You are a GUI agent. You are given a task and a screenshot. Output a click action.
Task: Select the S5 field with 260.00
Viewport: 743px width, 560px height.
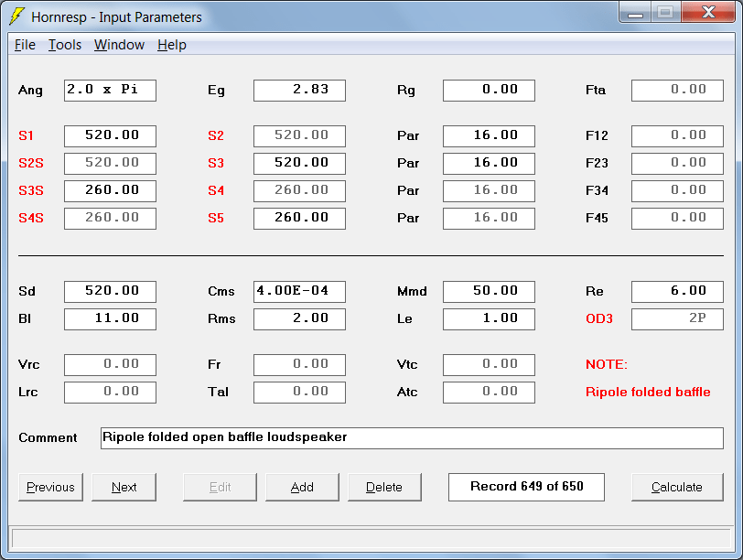(299, 219)
